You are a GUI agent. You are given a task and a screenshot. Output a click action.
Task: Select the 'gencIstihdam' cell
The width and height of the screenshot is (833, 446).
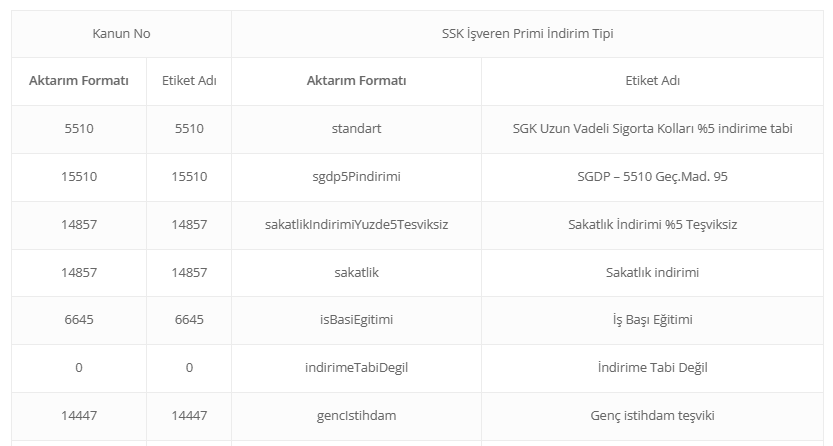[x=356, y=415]
